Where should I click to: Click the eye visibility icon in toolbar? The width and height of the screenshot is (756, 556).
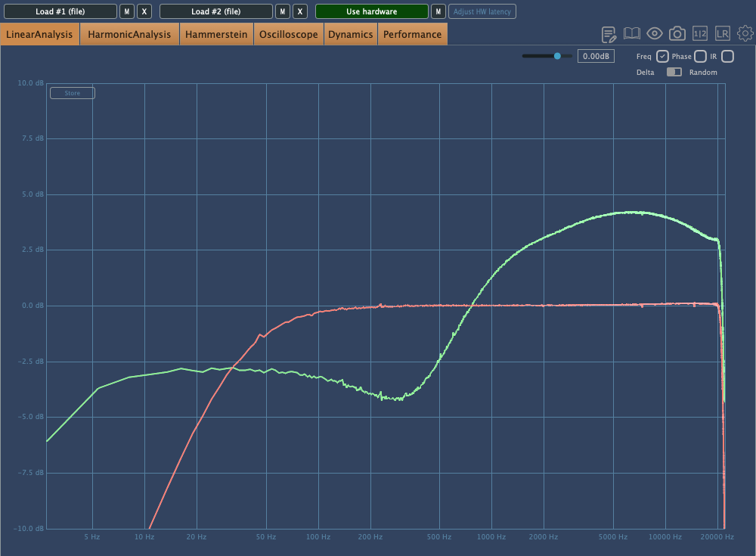point(655,34)
